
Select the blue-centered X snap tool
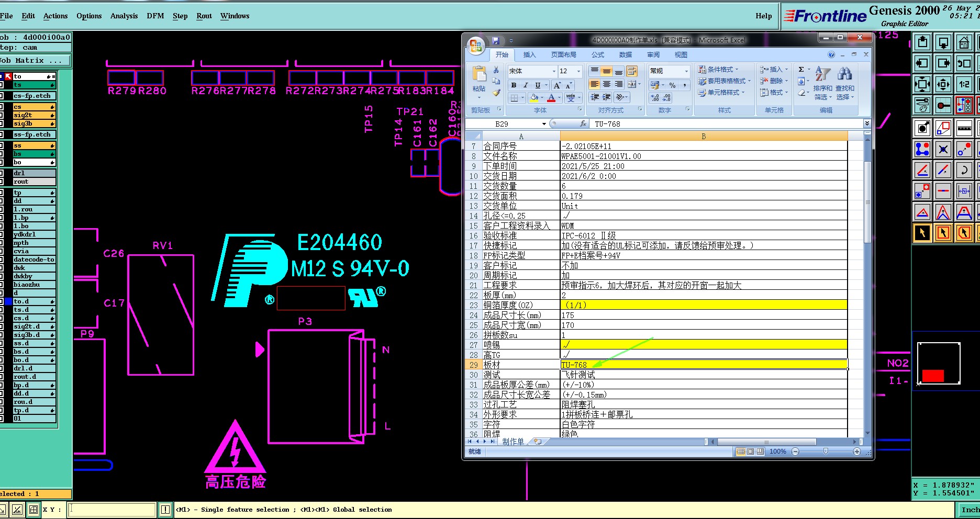[943, 150]
